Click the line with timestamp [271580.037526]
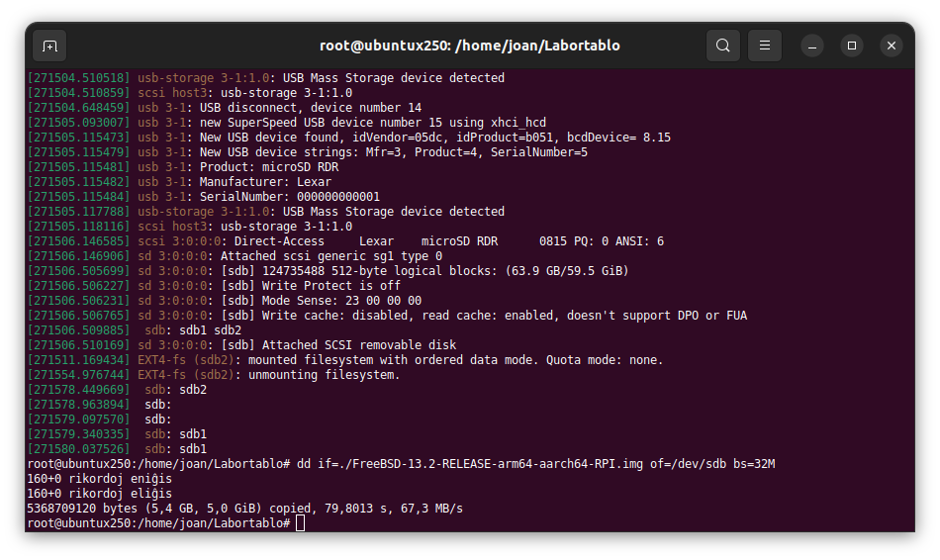The width and height of the screenshot is (940, 560). pos(117,449)
